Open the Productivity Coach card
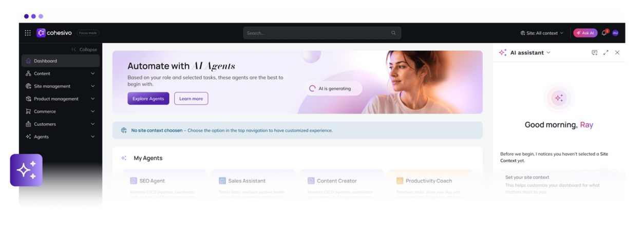Screen dimensions: 644x231 tap(430, 185)
